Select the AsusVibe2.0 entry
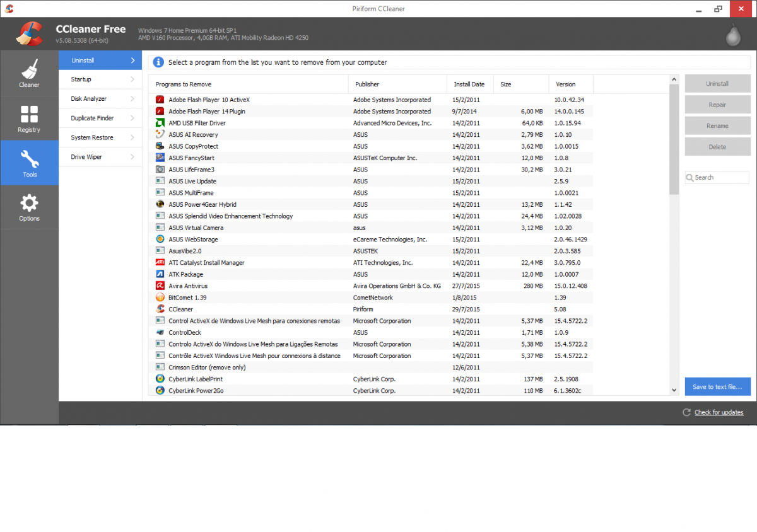The image size is (757, 532). (371, 251)
